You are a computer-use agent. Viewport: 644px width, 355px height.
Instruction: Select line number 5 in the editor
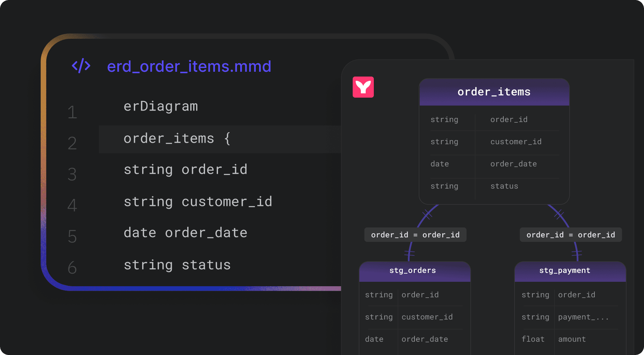point(72,236)
